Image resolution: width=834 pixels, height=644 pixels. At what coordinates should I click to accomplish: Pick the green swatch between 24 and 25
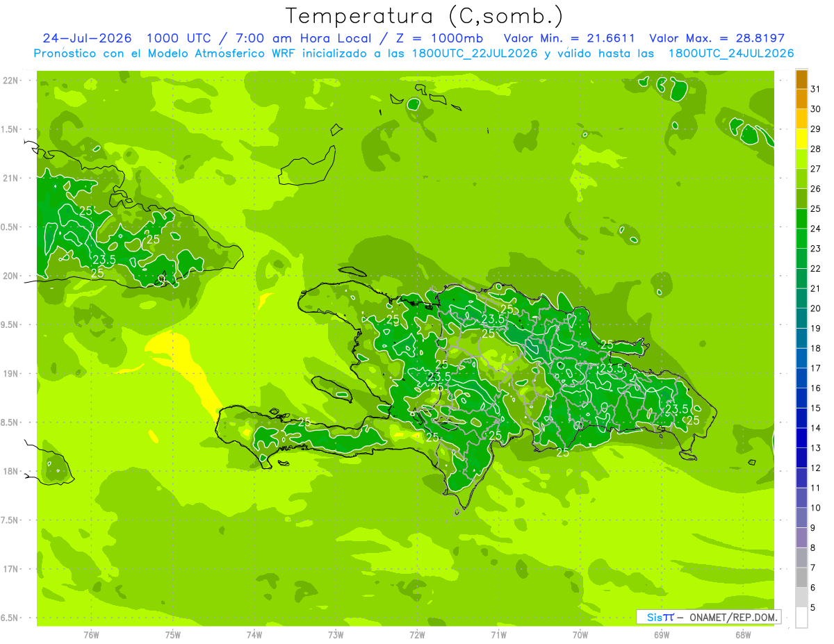(801, 219)
